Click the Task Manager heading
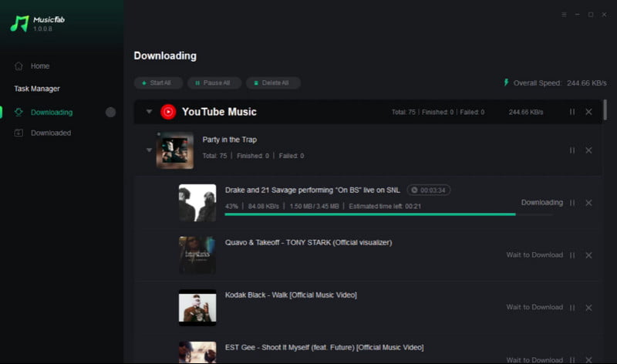Screen dimensions: 617x364 coord(37,89)
